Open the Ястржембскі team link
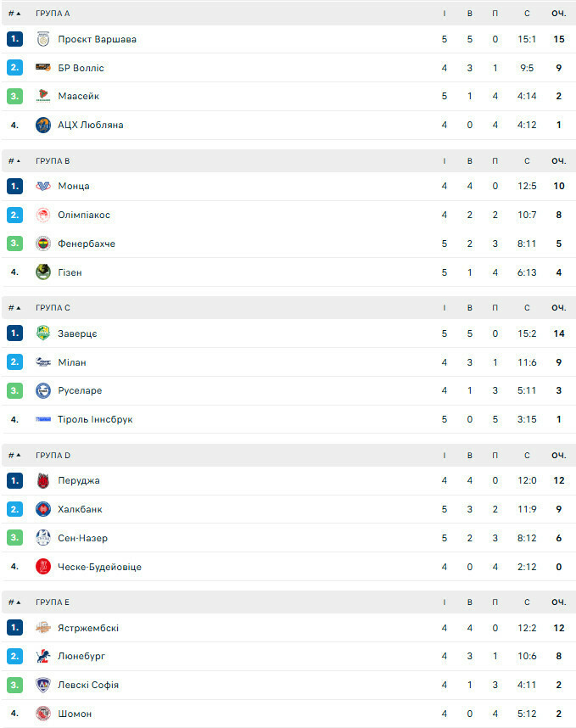 [x=88, y=628]
